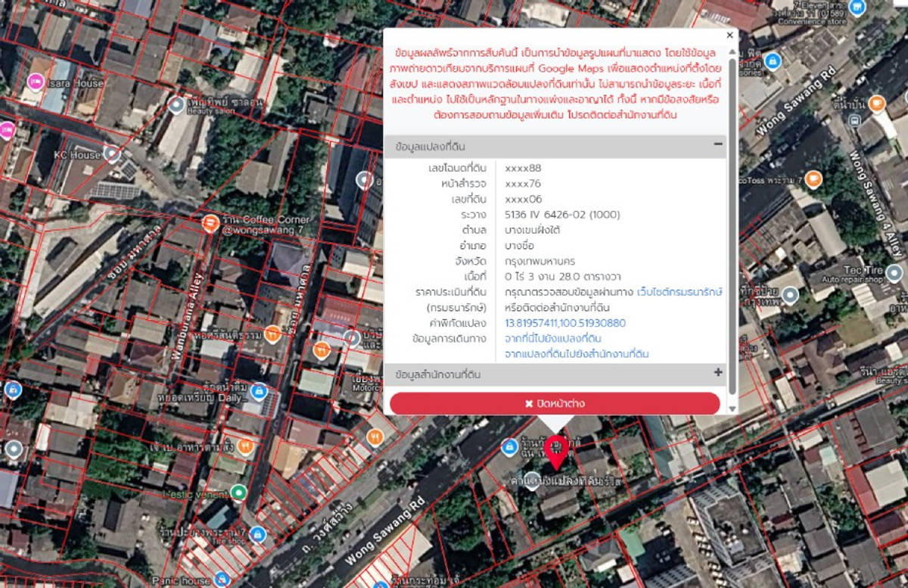This screenshot has width=908, height=588.
Task: Select the KC House map pin
Action: [112, 154]
